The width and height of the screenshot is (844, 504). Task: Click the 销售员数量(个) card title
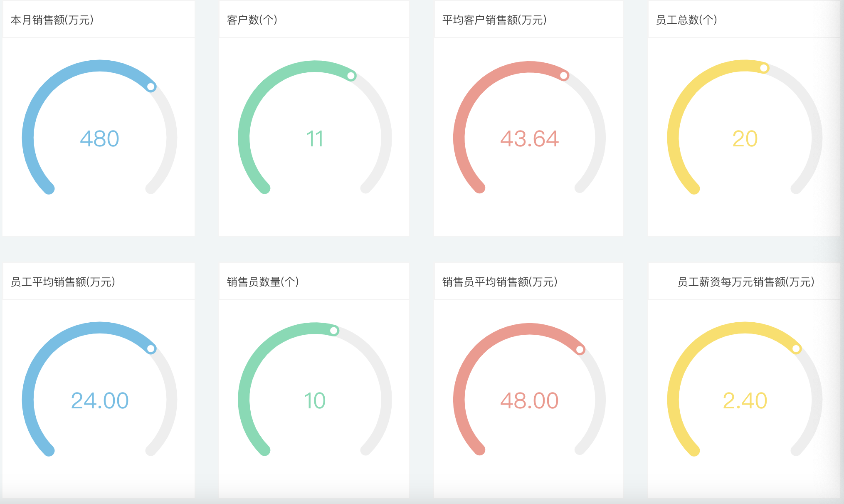coord(263,282)
